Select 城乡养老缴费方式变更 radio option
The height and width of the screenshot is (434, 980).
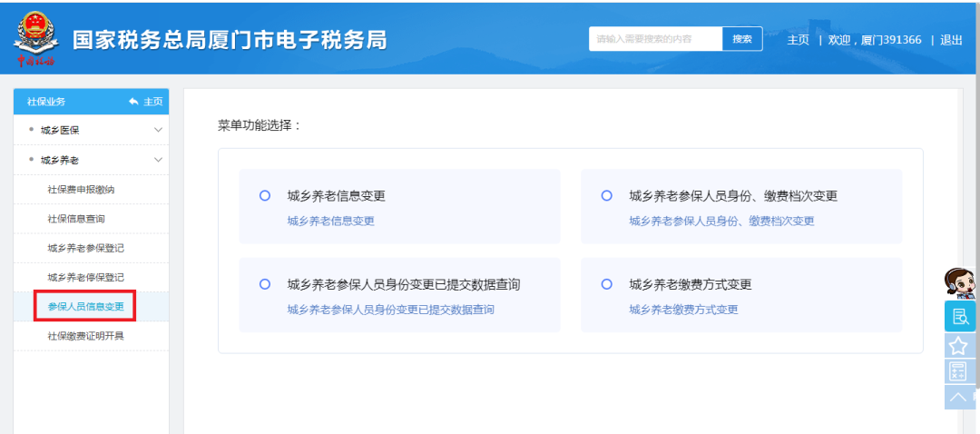pos(607,284)
